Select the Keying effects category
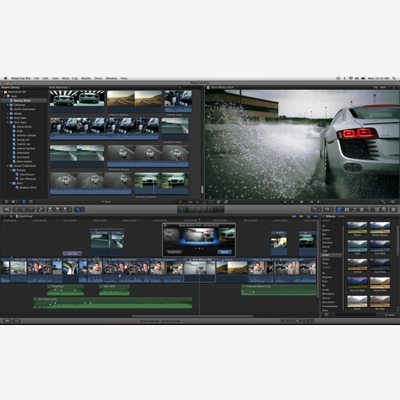 (325, 247)
